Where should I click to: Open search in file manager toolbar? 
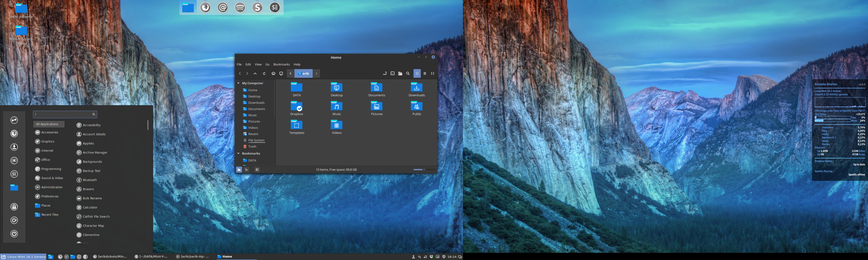pos(408,73)
